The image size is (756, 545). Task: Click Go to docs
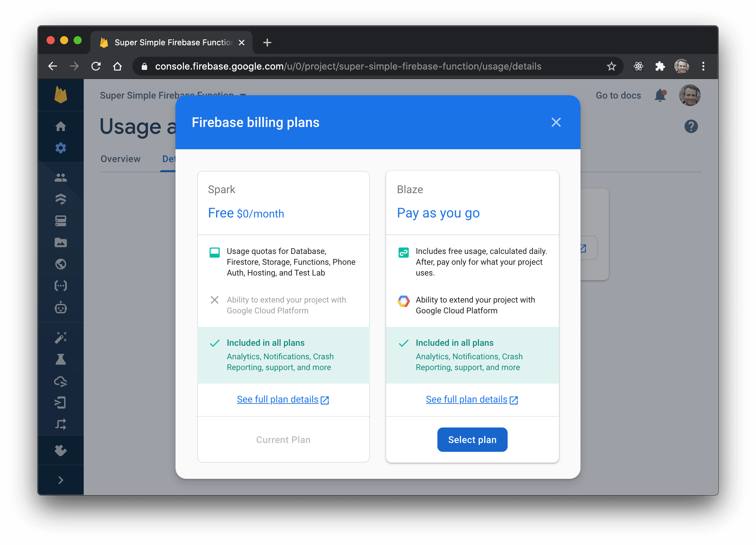point(618,96)
